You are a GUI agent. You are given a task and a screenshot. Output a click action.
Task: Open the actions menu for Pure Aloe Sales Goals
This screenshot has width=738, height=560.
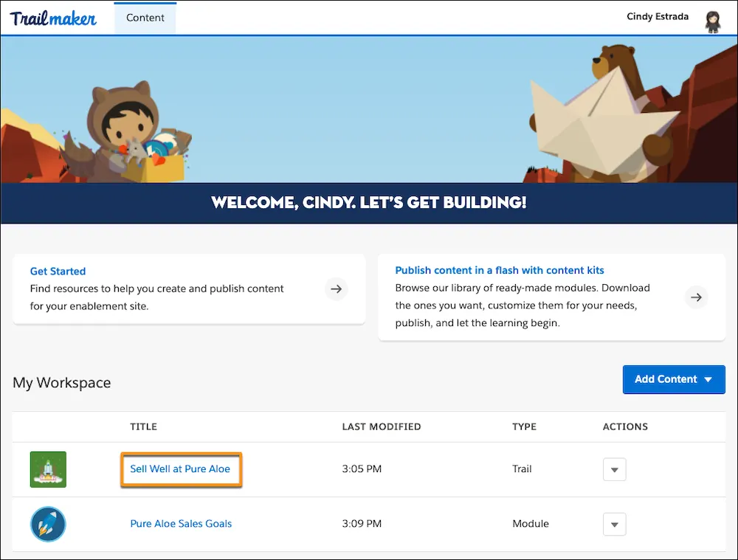614,524
